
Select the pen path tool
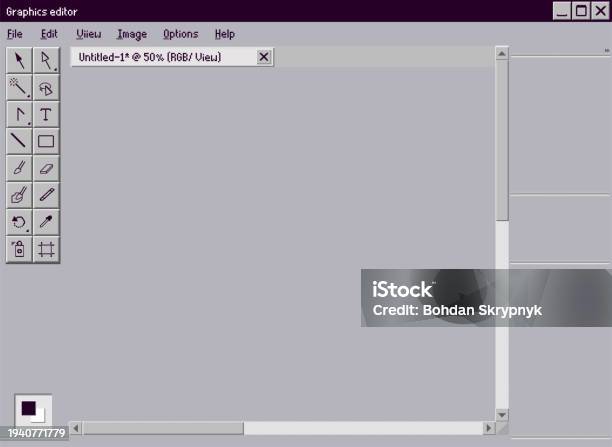pos(19,114)
